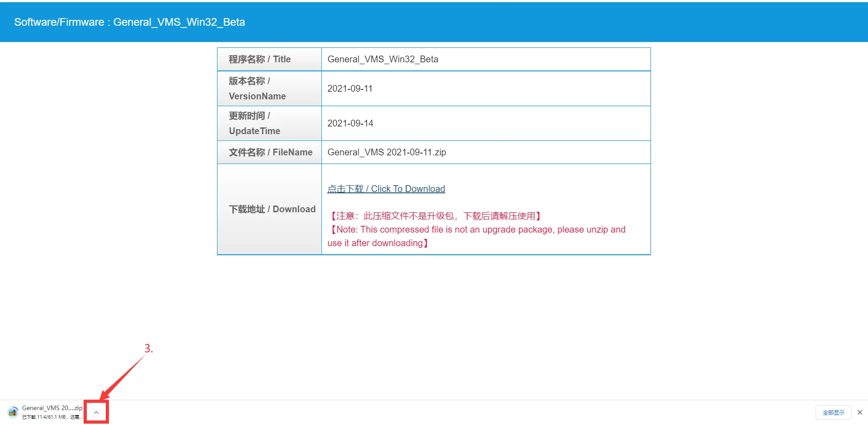The height and width of the screenshot is (425, 868).
Task: Close the downloads bar with the X
Action: click(860, 412)
